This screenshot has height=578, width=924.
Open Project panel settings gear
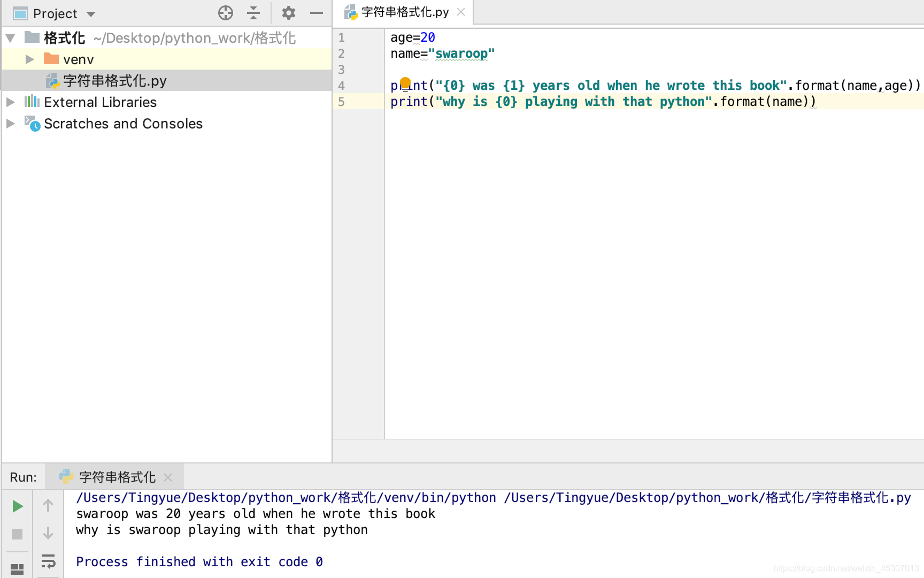[289, 13]
